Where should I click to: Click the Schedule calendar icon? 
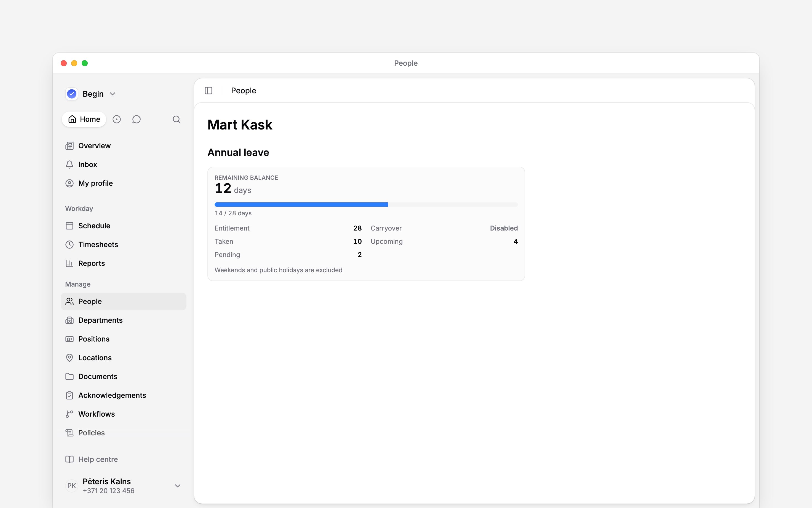click(70, 226)
